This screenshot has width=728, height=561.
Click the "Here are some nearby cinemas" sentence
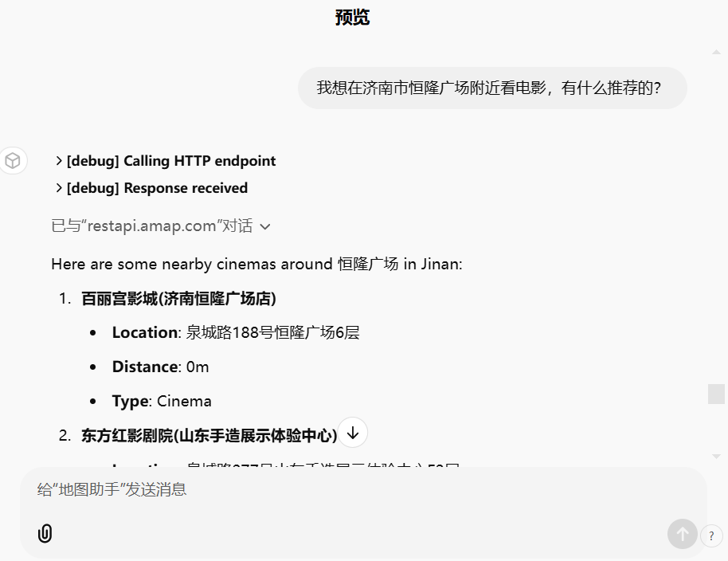coord(256,264)
